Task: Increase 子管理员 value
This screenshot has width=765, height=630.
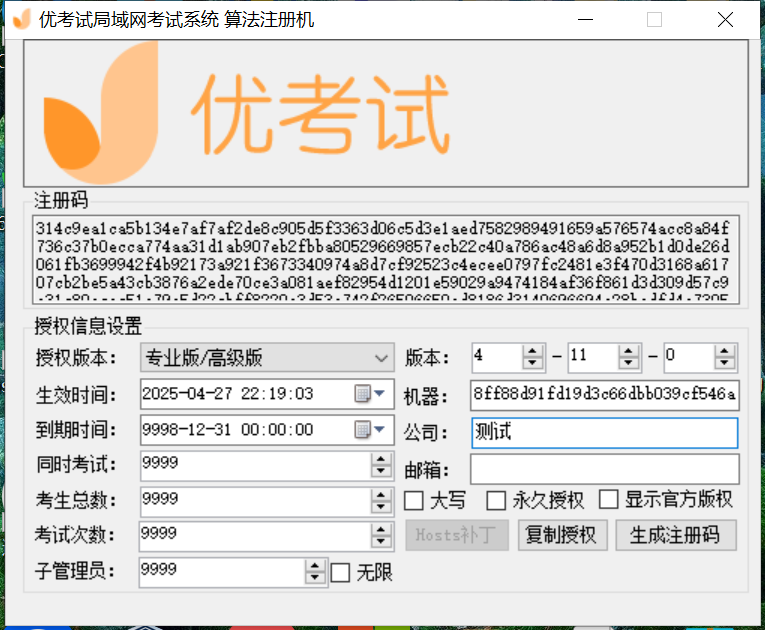Action: click(x=315, y=566)
